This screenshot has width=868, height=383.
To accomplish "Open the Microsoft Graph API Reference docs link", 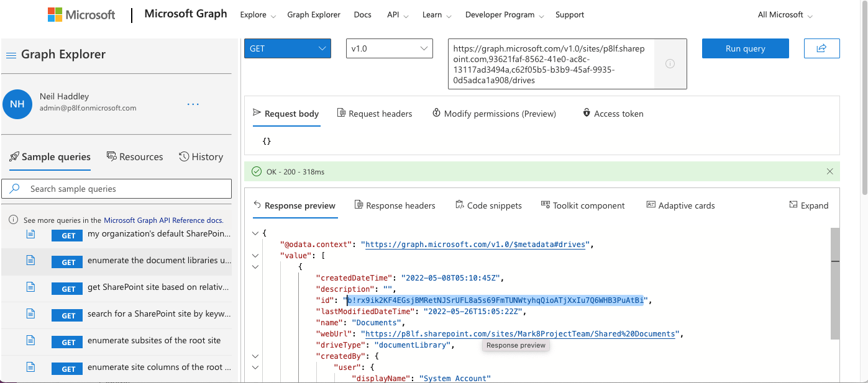I will click(163, 220).
